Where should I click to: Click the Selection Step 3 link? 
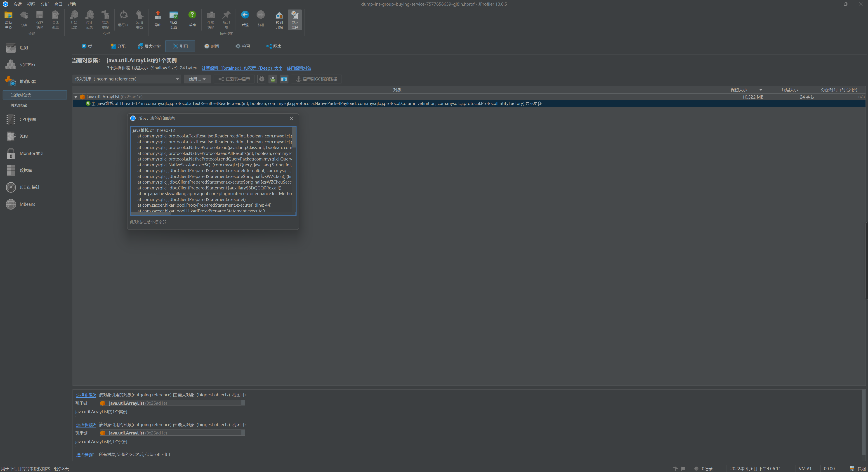point(86,395)
